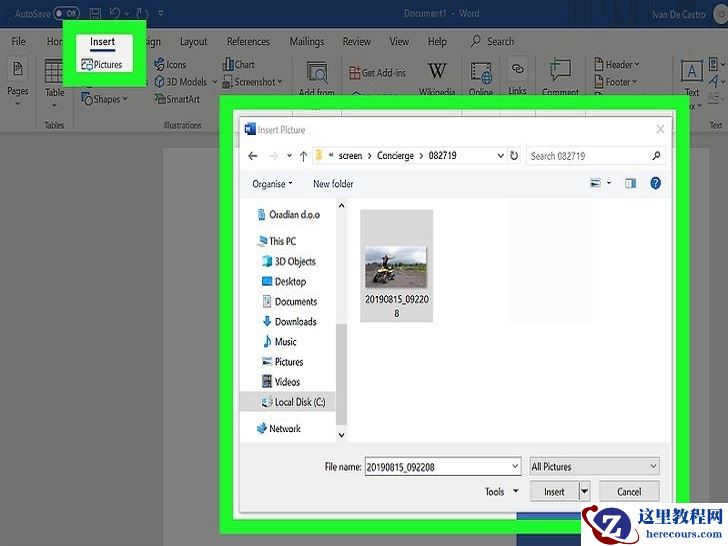Select Desktop in navigation pane
This screenshot has width=728, height=546.
tap(284, 281)
